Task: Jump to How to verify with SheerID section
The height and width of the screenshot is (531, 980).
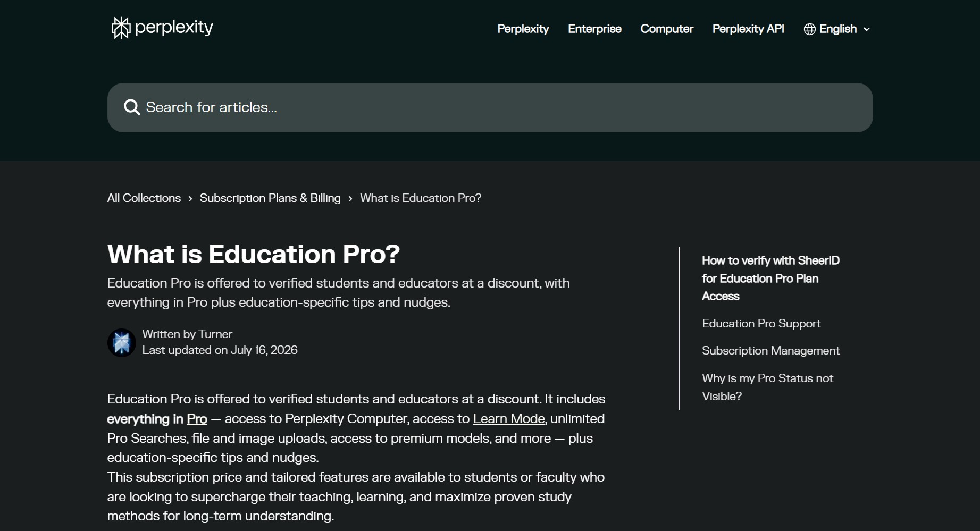Action: pos(770,279)
